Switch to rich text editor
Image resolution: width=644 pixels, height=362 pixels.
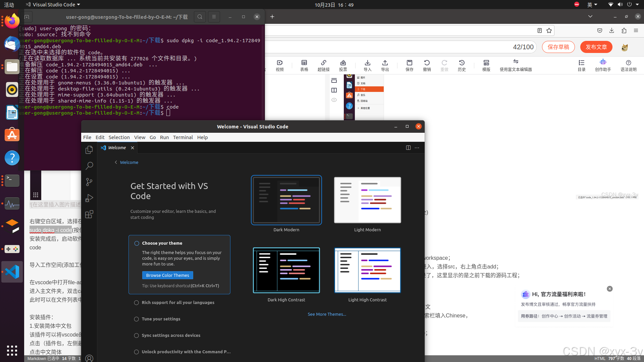tap(516, 65)
